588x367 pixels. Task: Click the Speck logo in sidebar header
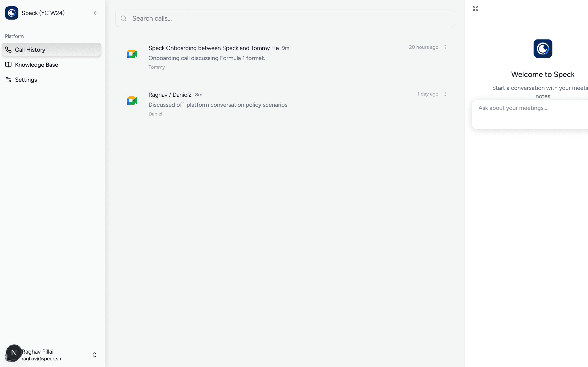pos(11,13)
